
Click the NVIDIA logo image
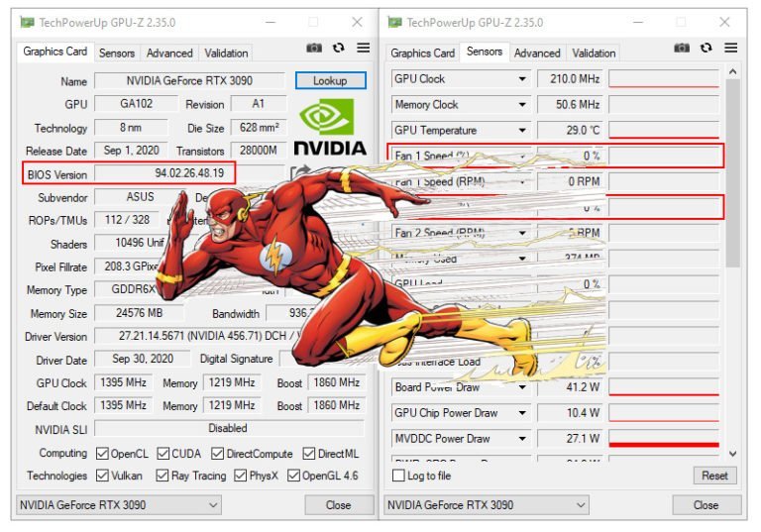tap(330, 127)
